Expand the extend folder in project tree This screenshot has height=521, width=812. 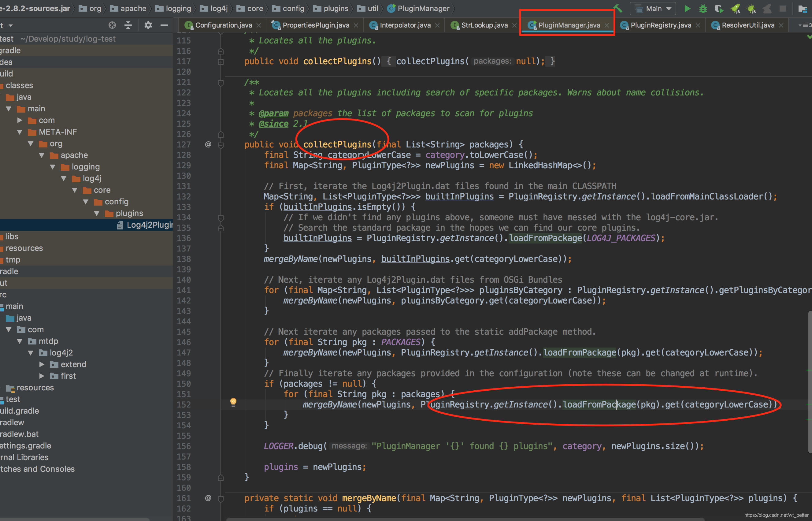click(x=42, y=364)
